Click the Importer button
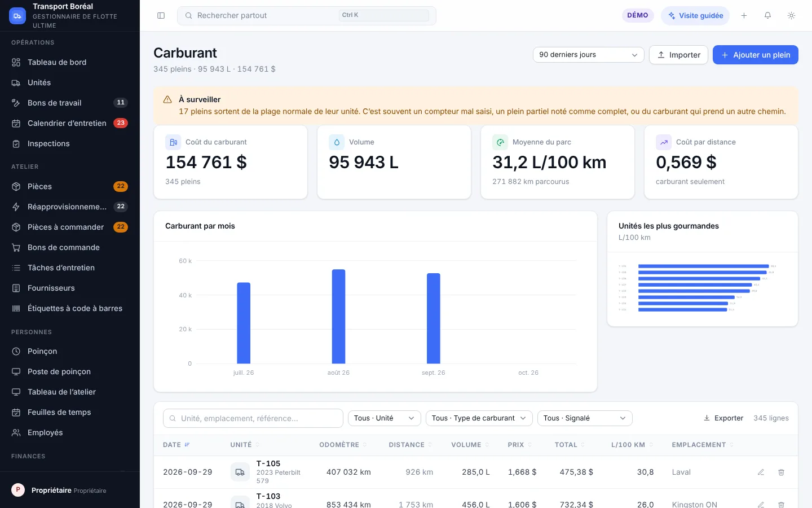The image size is (812, 508). coord(678,55)
